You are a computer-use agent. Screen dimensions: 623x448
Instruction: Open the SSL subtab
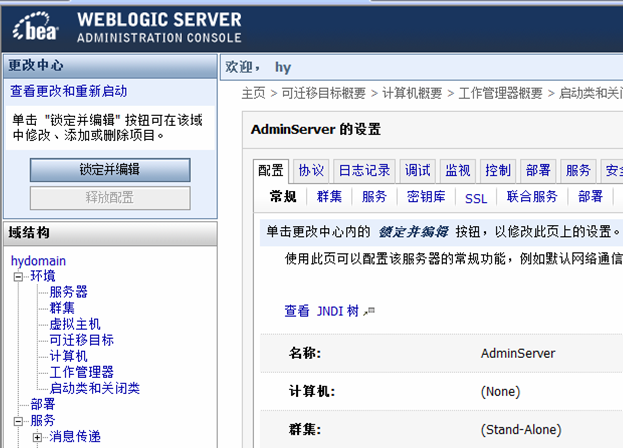click(x=476, y=198)
